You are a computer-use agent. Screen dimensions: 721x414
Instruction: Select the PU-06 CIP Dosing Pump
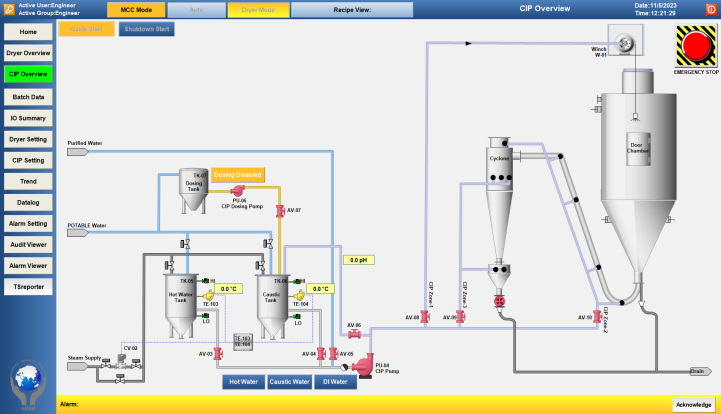tap(237, 190)
